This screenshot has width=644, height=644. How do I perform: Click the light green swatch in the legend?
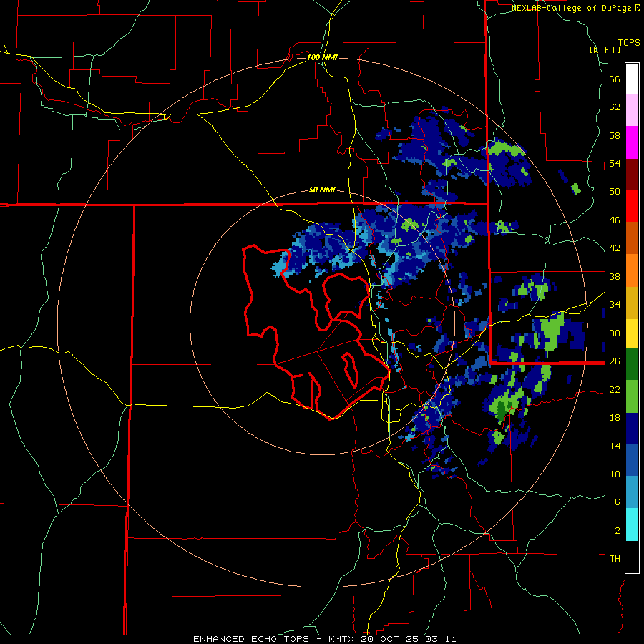632,396
